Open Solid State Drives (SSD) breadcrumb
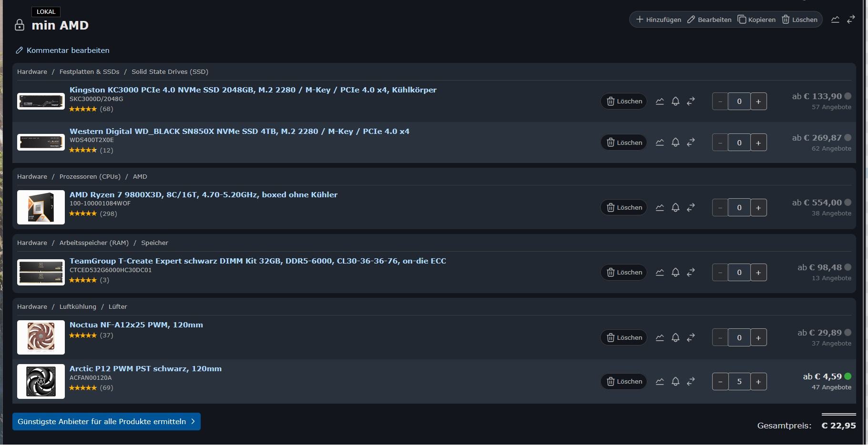 click(x=170, y=71)
